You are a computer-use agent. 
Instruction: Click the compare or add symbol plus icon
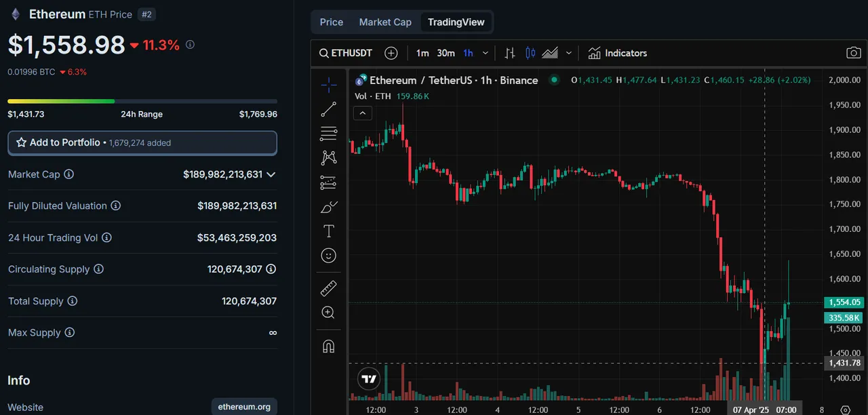[391, 53]
